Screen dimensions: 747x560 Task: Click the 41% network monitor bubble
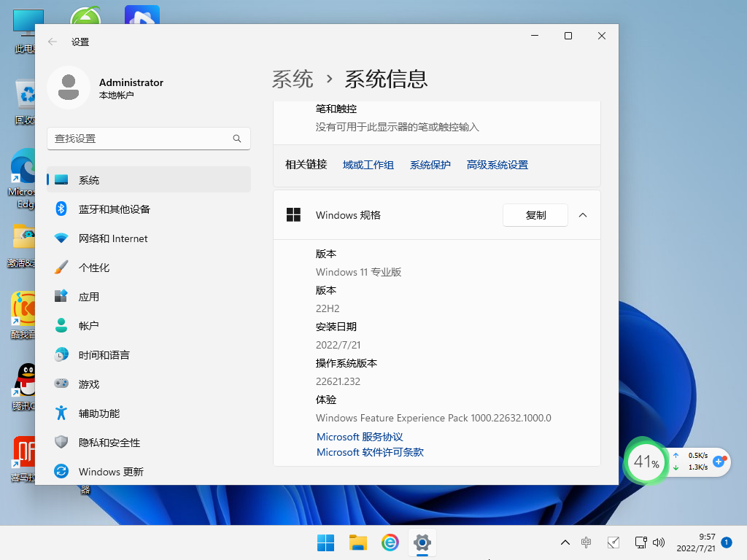645,462
